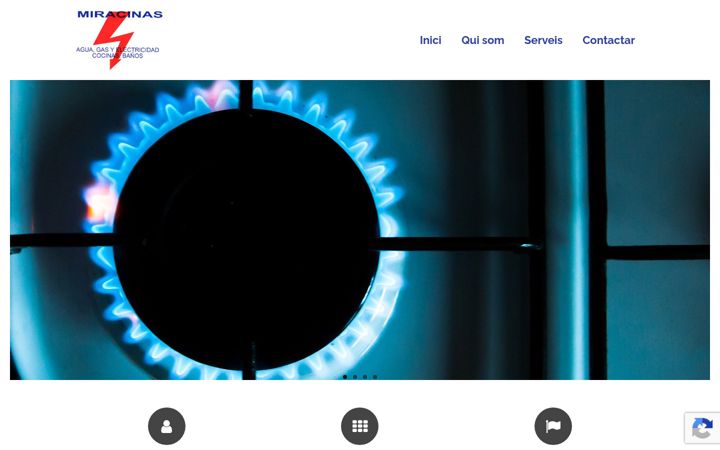This screenshot has width=720, height=450.
Task: Navigate to the Contactar page
Action: pos(608,40)
